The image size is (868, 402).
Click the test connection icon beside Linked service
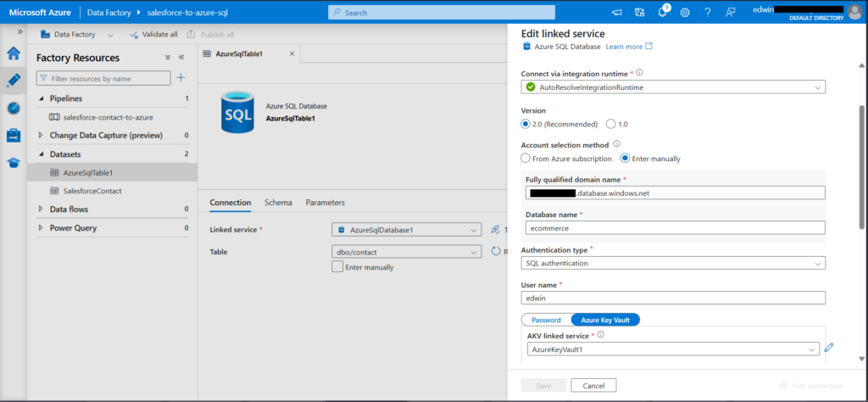[496, 230]
